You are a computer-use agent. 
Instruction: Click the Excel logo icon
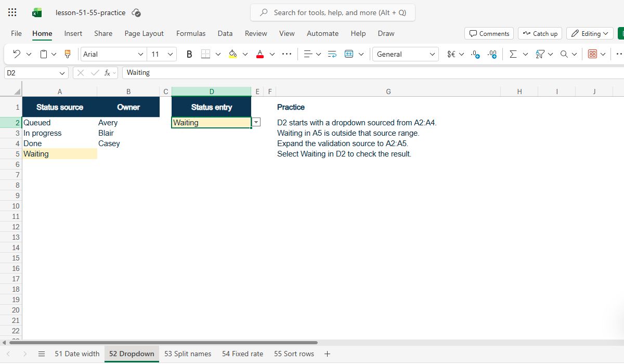pos(37,12)
